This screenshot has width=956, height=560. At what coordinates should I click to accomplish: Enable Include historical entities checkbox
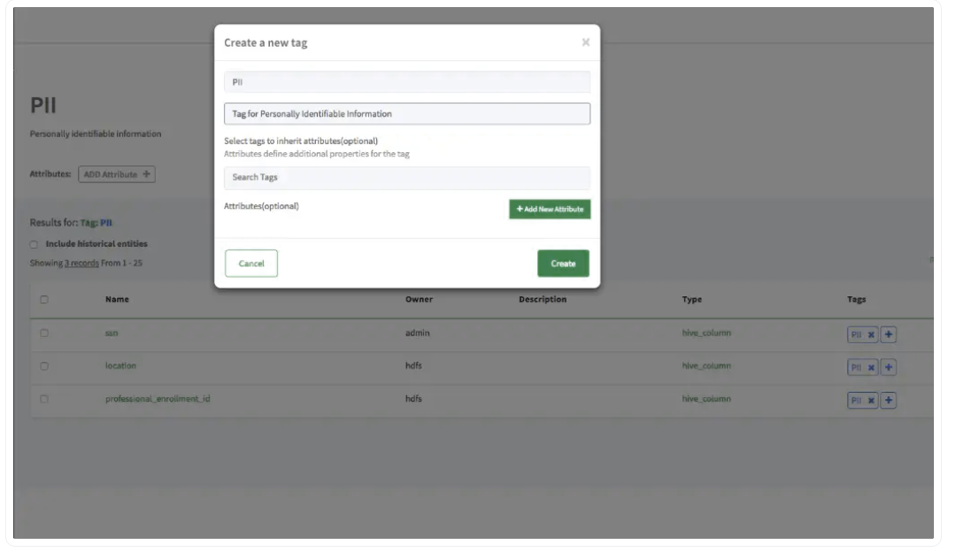coord(34,244)
